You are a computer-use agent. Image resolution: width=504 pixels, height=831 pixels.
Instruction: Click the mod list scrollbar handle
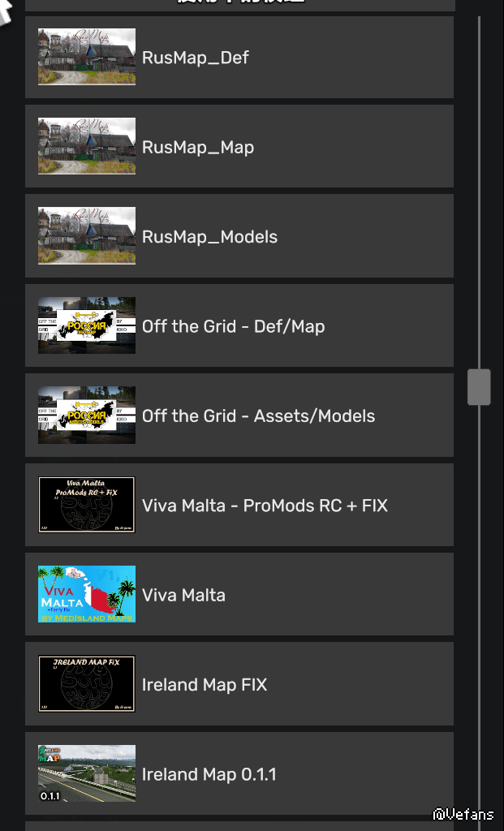point(479,387)
